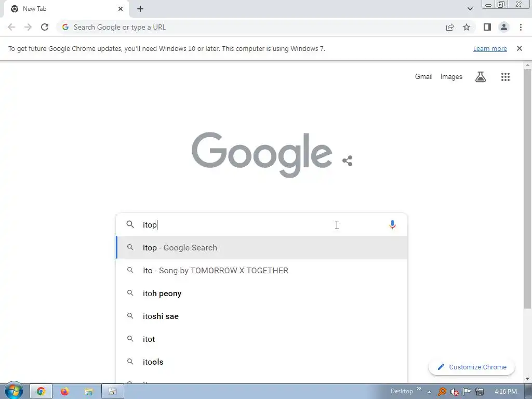Open the profile avatar icon
Viewport: 532px width, 399px height.
(x=504, y=27)
